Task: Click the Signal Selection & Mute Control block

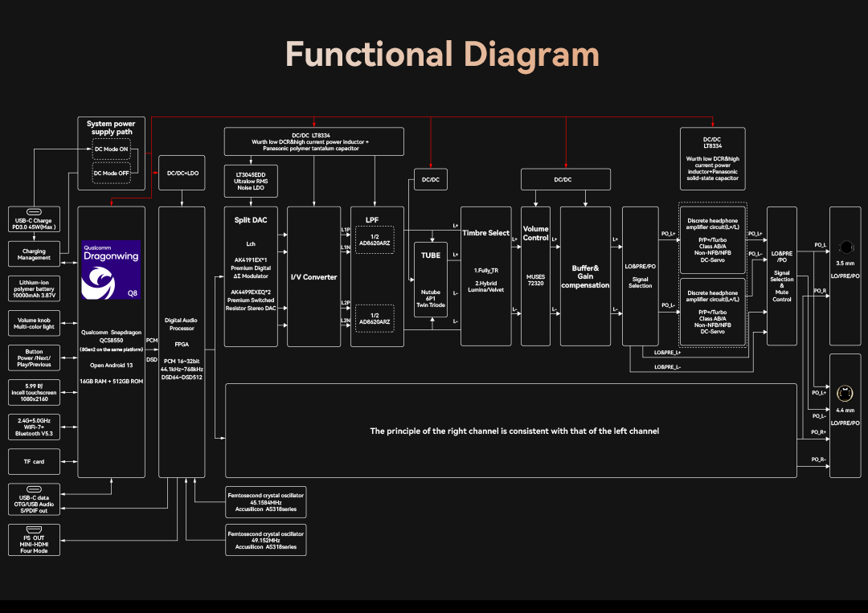Action: click(782, 276)
